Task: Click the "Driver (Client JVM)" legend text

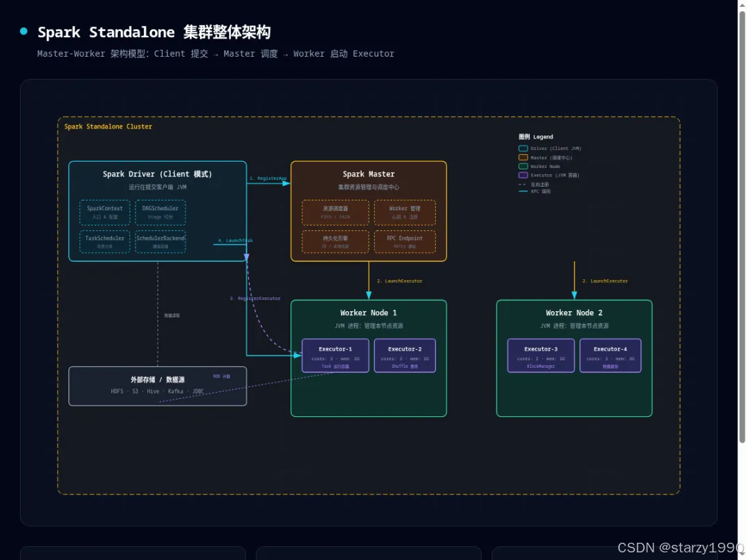Action: (556, 149)
